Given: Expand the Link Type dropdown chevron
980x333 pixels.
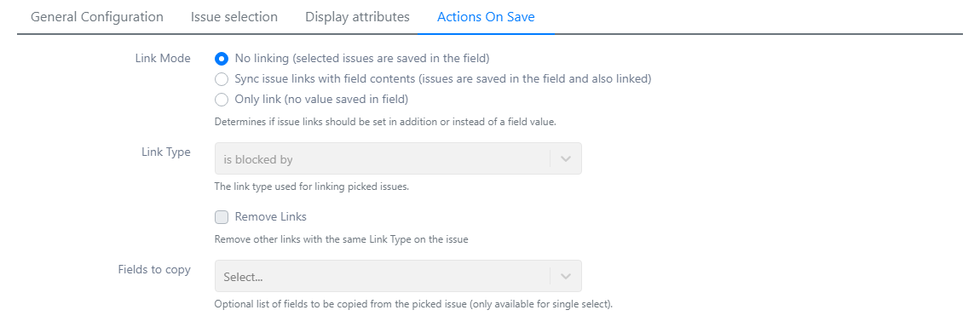Looking at the screenshot, I should tap(566, 158).
